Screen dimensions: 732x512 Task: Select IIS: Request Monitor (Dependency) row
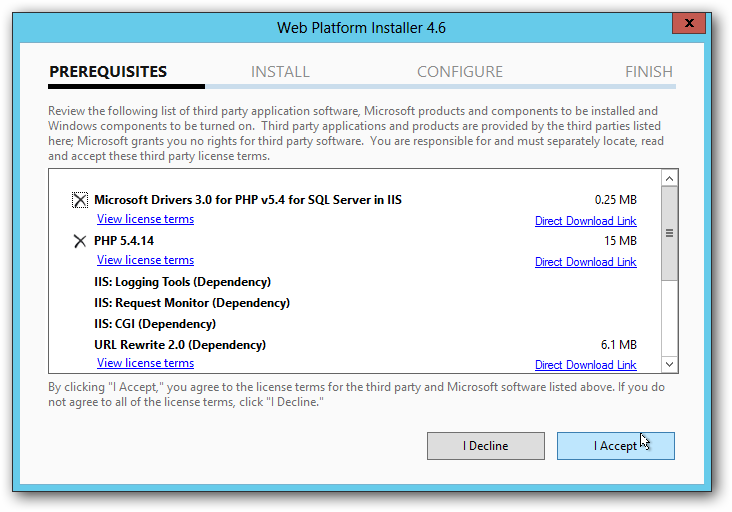[192, 303]
